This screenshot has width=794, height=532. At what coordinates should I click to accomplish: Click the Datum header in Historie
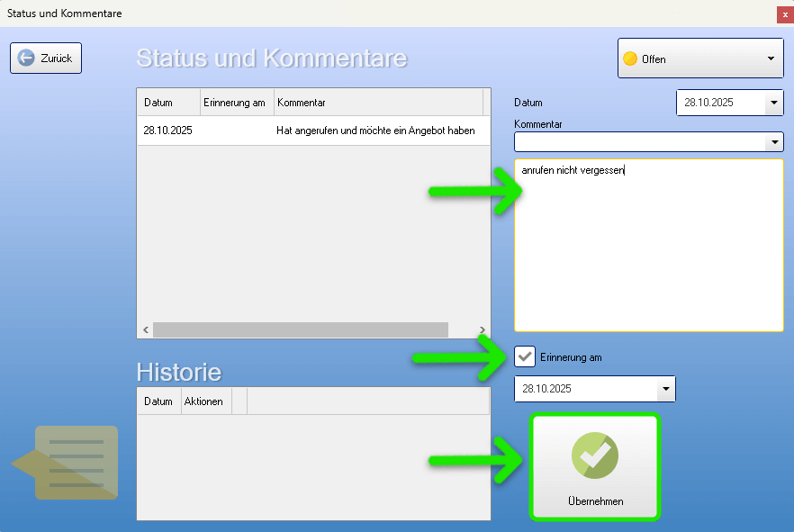coord(158,401)
